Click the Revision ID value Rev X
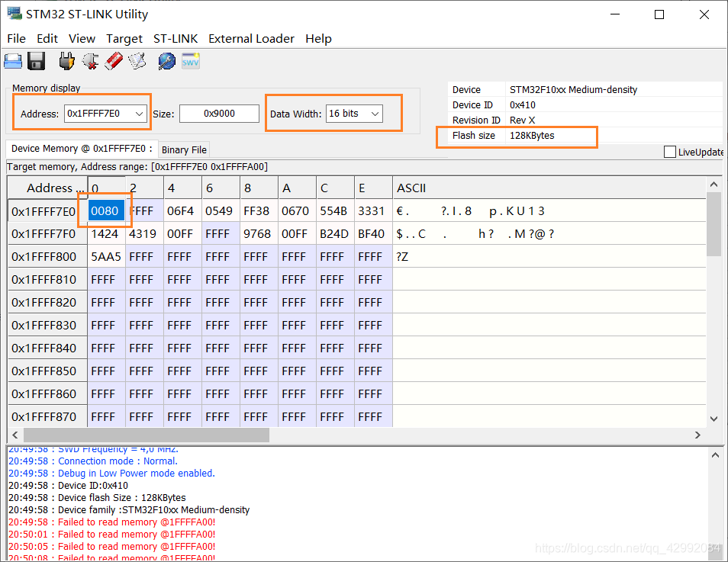This screenshot has width=728, height=562. 522,120
